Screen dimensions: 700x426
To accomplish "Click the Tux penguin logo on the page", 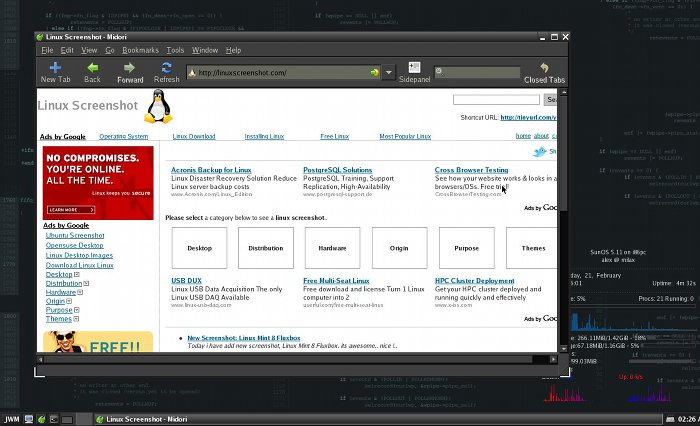I will 158,106.
